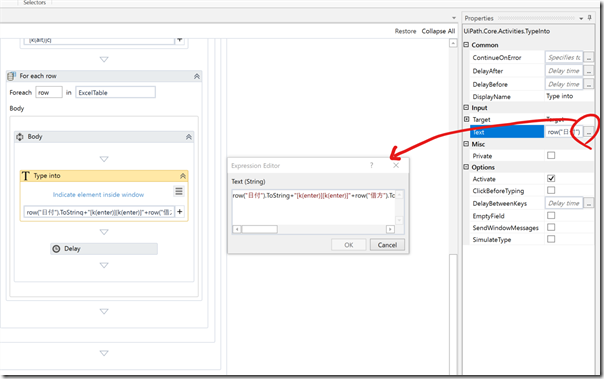Viewport: 604px width, 379px height.
Task: Open ellipsis editor for DelayAfter
Action: (x=589, y=71)
